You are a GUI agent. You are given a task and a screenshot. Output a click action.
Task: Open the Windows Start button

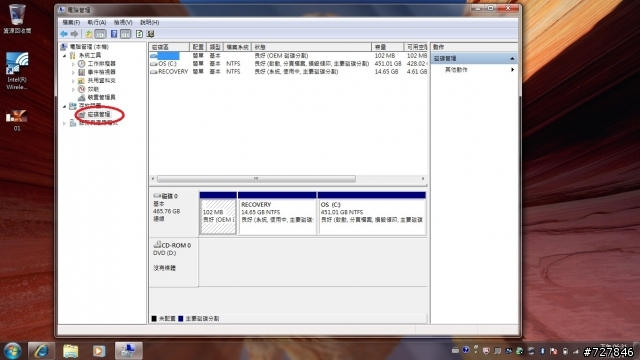tap(12, 351)
